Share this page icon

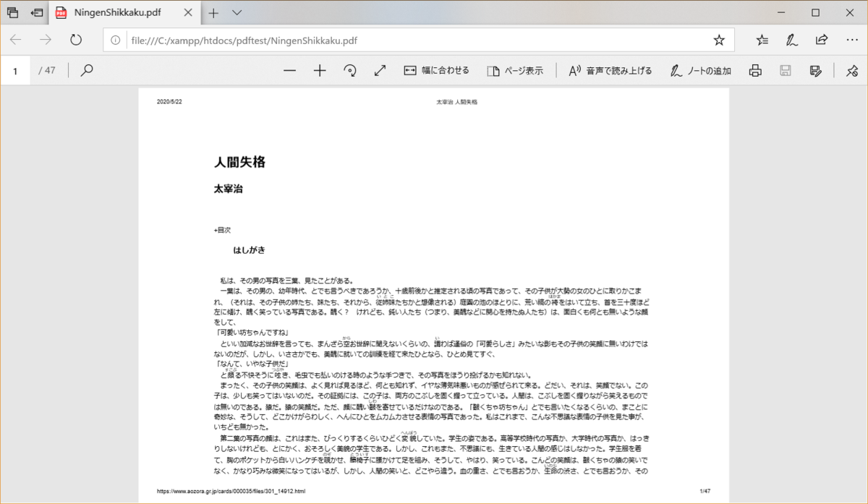pos(822,40)
